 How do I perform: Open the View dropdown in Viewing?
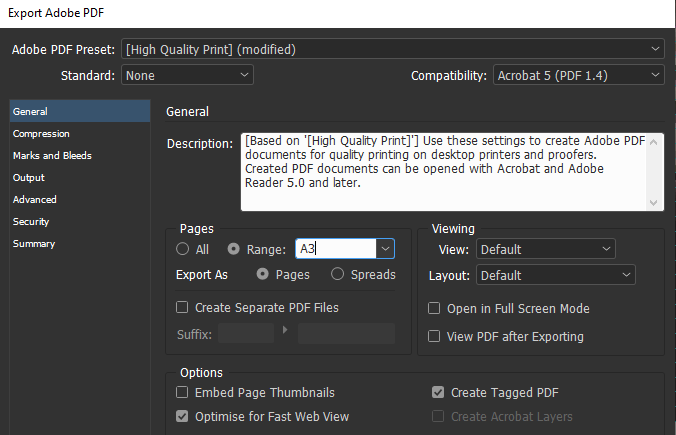(546, 249)
